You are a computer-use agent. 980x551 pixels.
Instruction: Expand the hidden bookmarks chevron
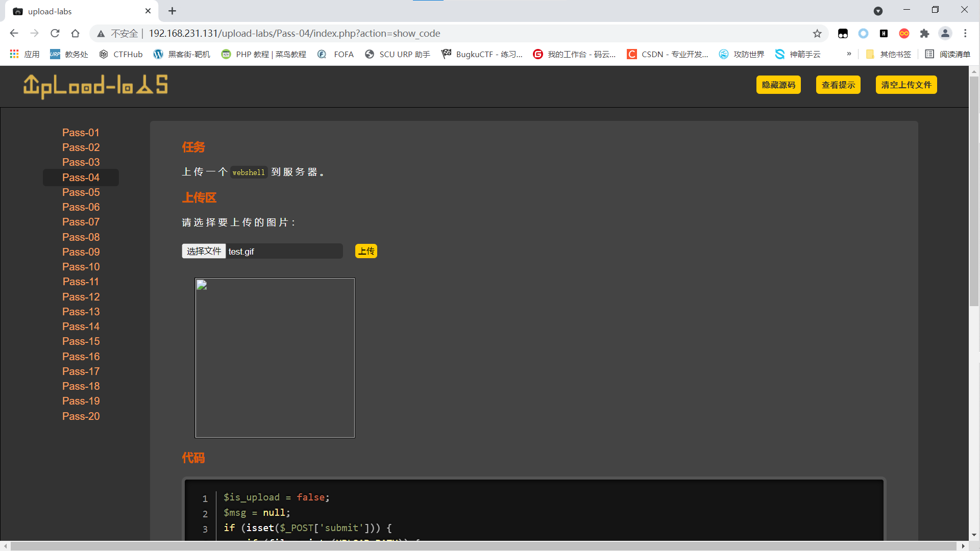tap(849, 54)
